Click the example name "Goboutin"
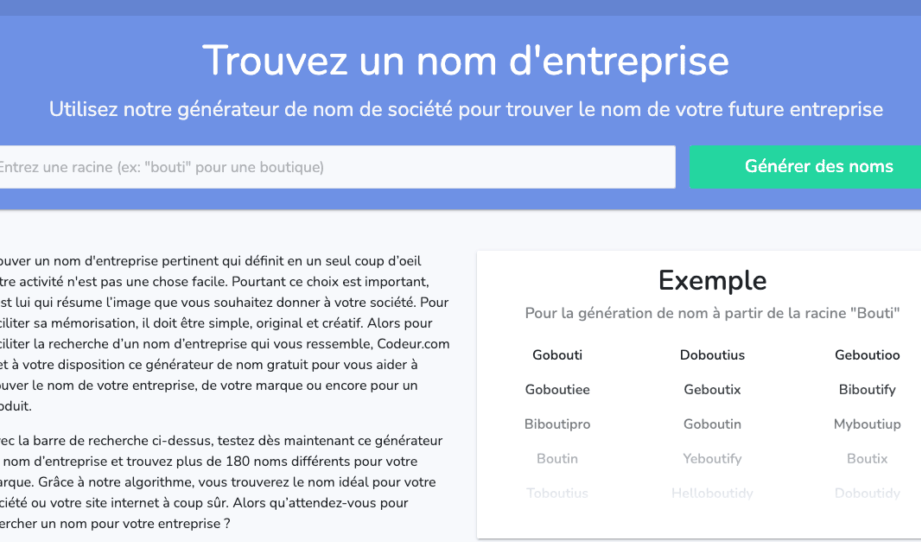This screenshot has width=921, height=542. point(712,424)
